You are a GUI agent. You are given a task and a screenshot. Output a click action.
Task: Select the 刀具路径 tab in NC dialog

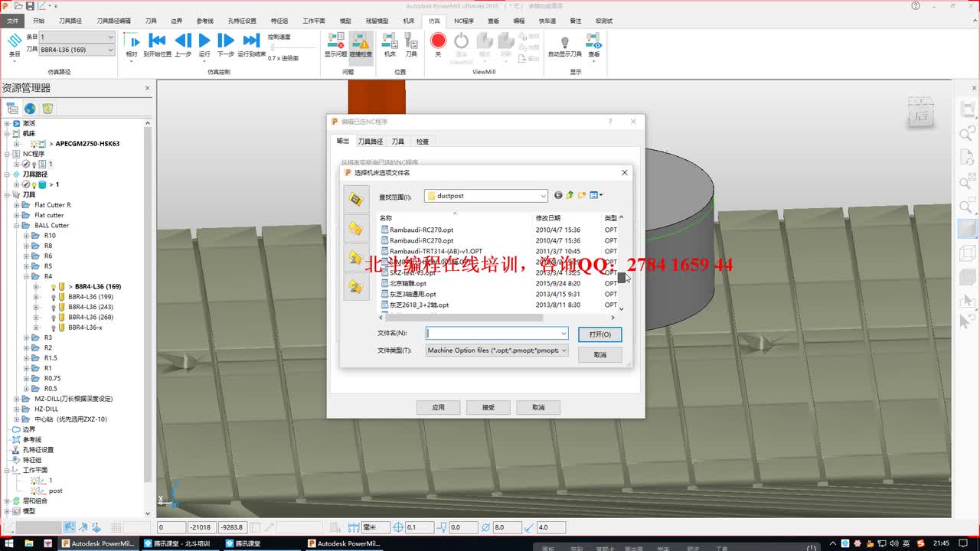pyautogui.click(x=371, y=142)
